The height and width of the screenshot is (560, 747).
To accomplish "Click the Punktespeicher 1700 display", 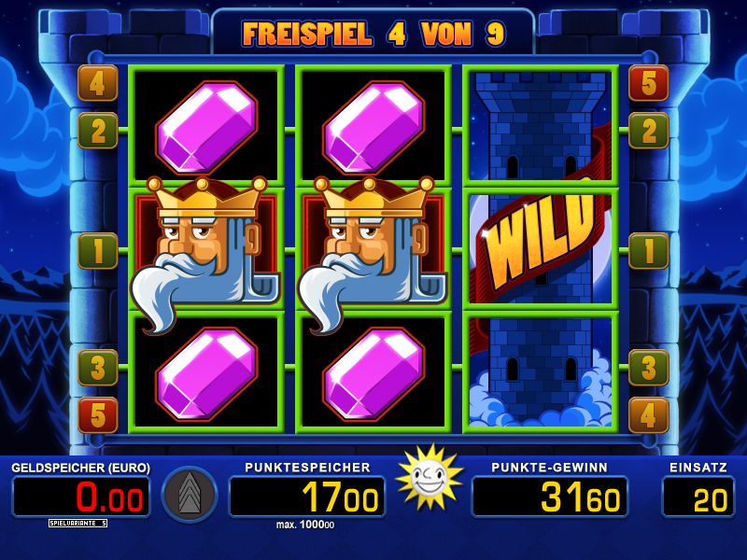I will pos(307,497).
